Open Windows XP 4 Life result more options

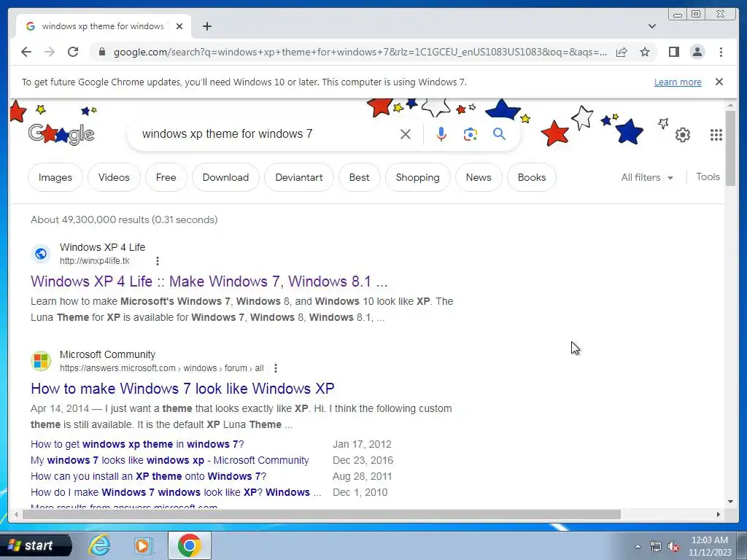[158, 261]
